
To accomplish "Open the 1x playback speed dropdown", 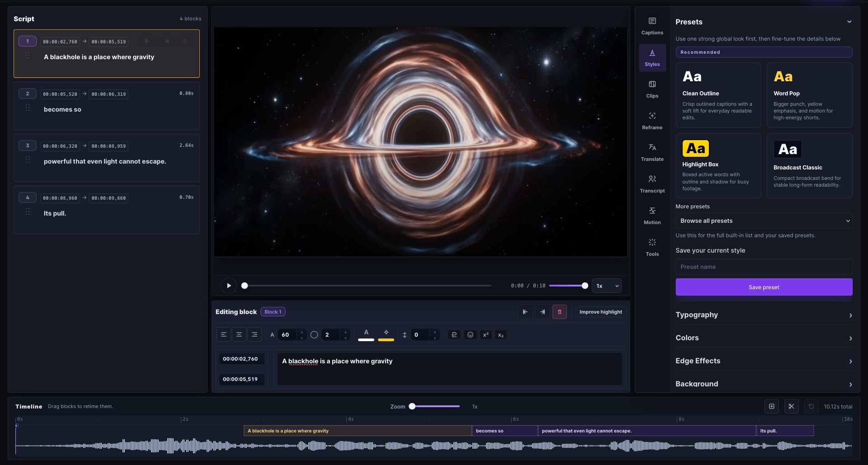I will (x=606, y=286).
